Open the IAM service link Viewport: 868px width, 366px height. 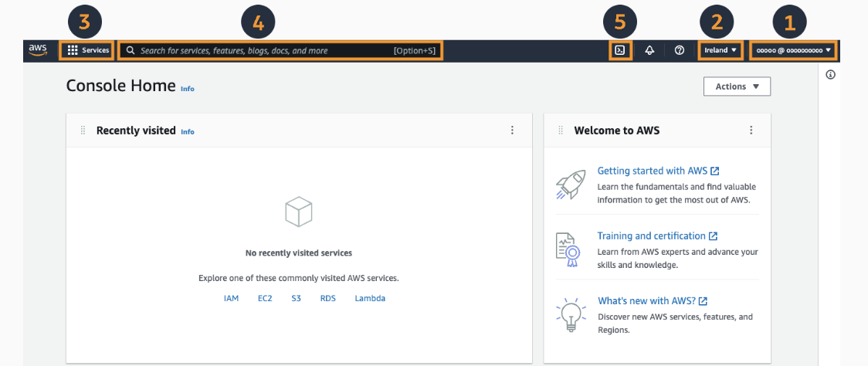[x=232, y=298]
